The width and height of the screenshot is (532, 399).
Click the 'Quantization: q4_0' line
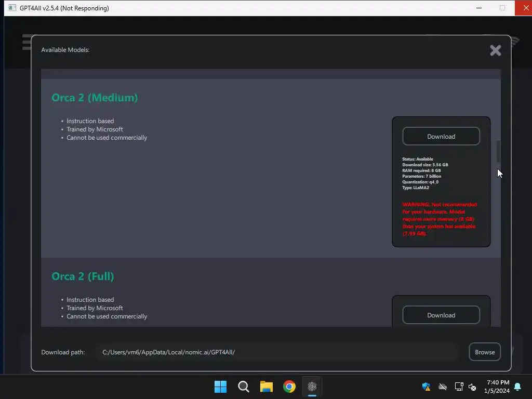[420, 182]
